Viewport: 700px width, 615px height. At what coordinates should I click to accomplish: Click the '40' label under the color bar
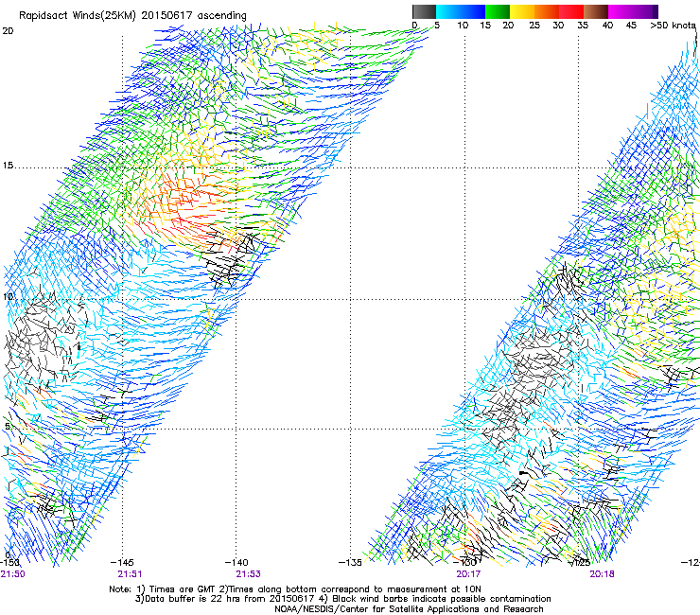click(607, 25)
